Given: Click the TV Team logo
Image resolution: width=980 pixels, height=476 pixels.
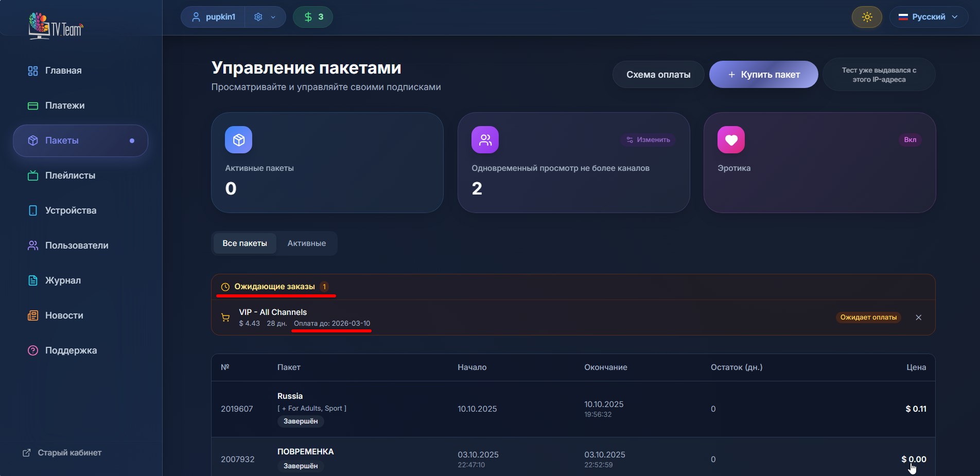Looking at the screenshot, I should 56,26.
